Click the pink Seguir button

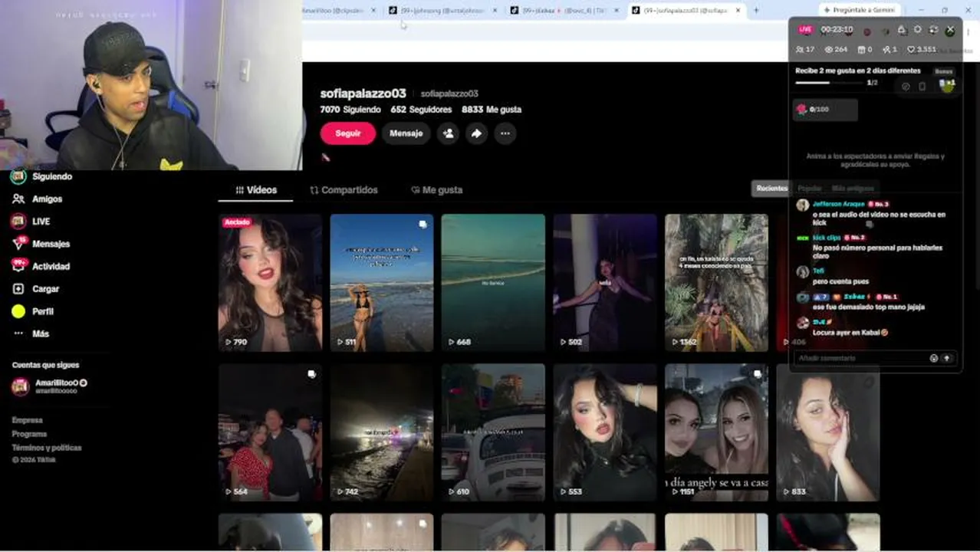(x=348, y=133)
